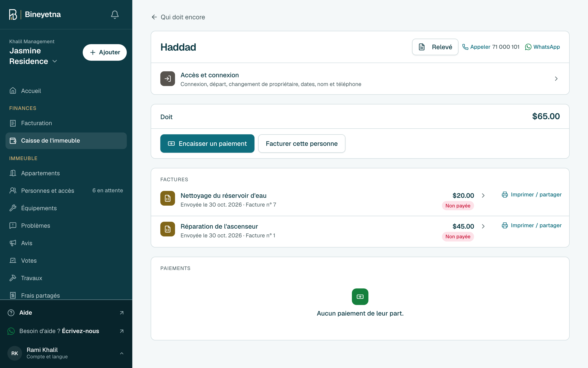Image resolution: width=588 pixels, height=368 pixels.
Task: Click the $65.00 amount owed
Action: tap(546, 116)
